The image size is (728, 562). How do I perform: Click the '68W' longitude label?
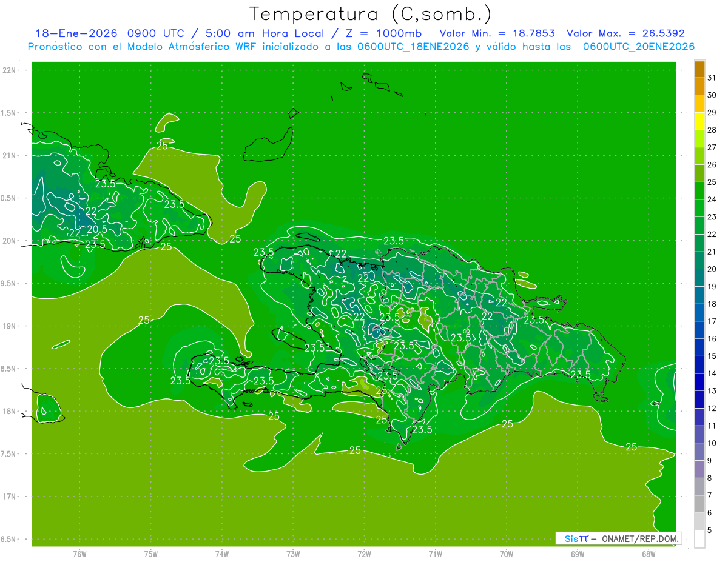(649, 554)
